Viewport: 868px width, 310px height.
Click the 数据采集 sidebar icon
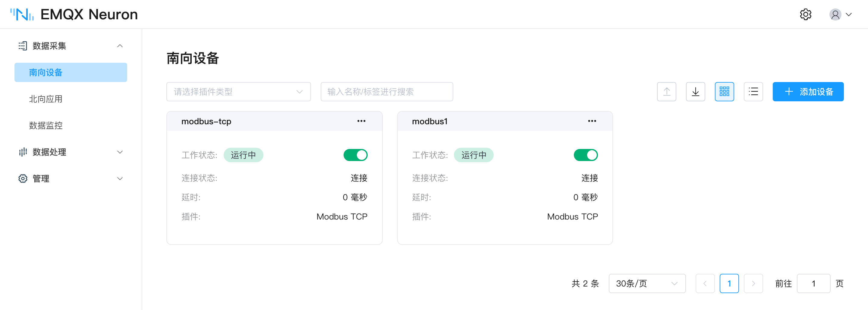pos(23,46)
